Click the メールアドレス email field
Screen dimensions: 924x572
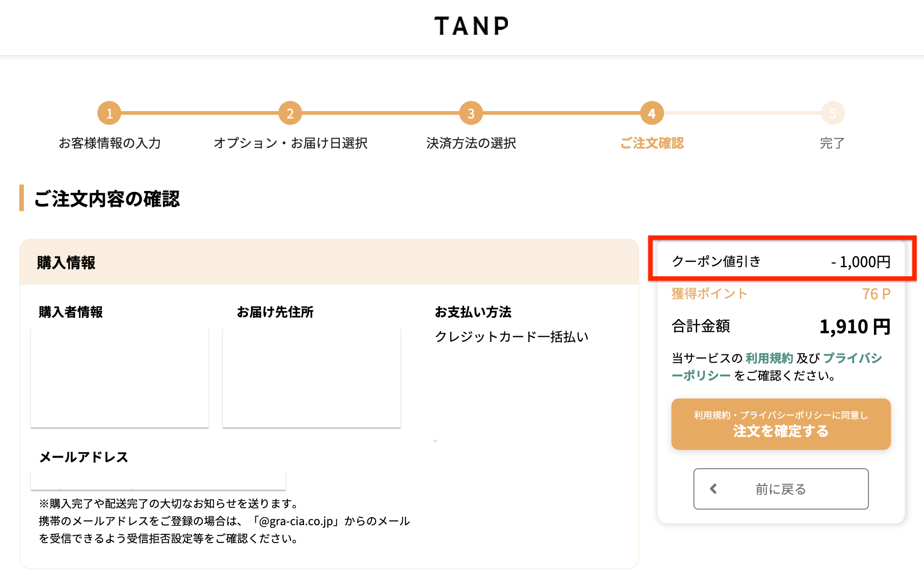[x=158, y=480]
